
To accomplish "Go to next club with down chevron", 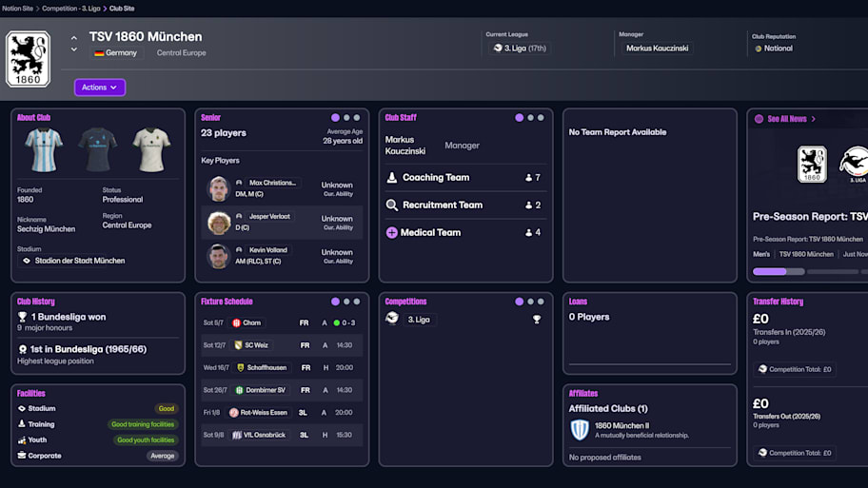I will point(74,49).
